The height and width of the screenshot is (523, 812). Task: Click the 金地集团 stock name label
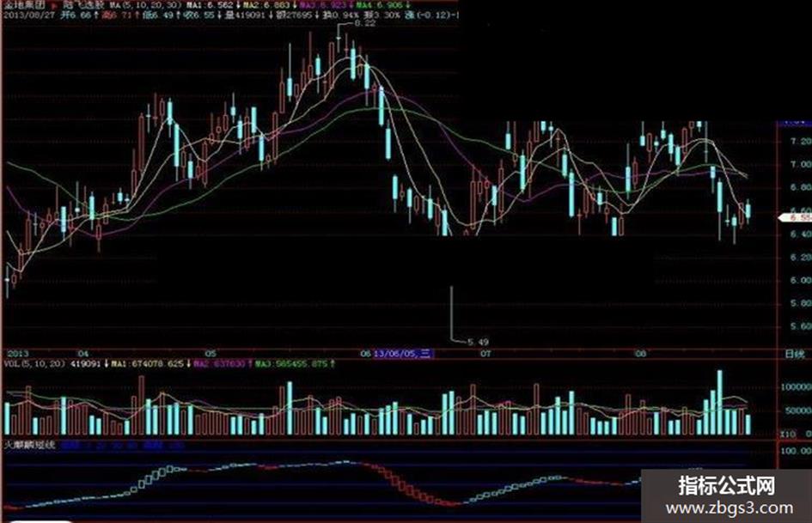24,5
